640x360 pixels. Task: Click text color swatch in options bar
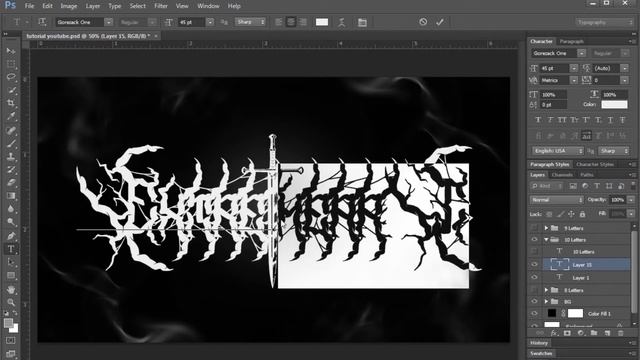322,22
